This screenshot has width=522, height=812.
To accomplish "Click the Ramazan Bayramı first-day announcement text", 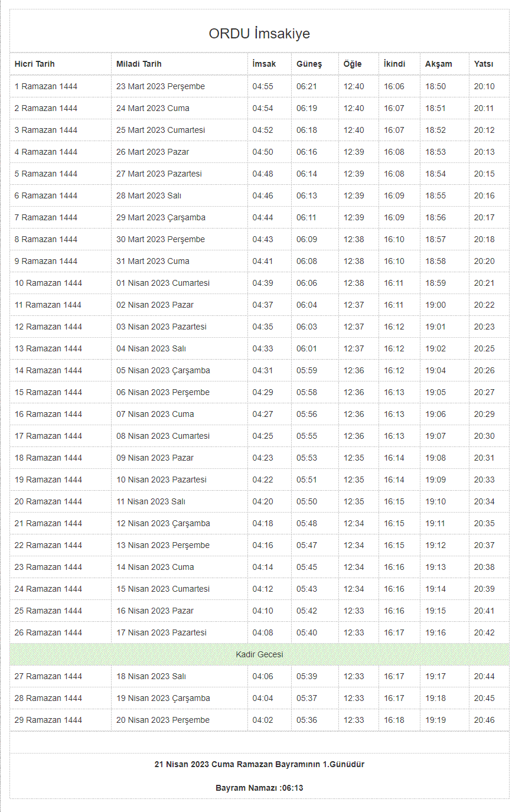I will pyautogui.click(x=259, y=764).
